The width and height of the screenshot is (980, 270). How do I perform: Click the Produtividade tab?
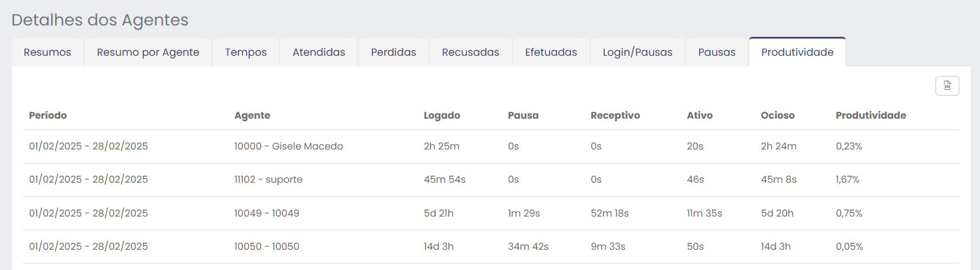pyautogui.click(x=797, y=52)
